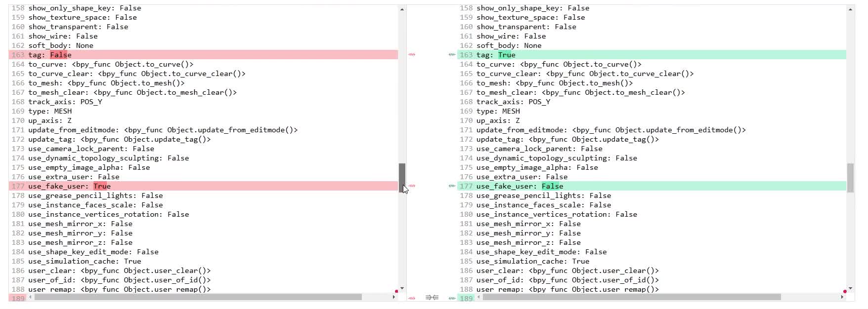Select the 'tag: False' line in left pane
Viewport: 868px width, 309px height.
click(50, 55)
